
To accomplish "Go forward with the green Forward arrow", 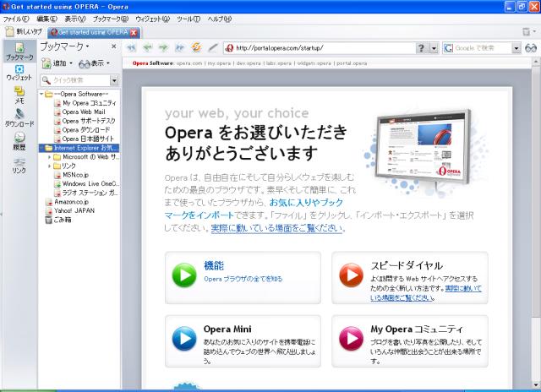I will [163, 47].
